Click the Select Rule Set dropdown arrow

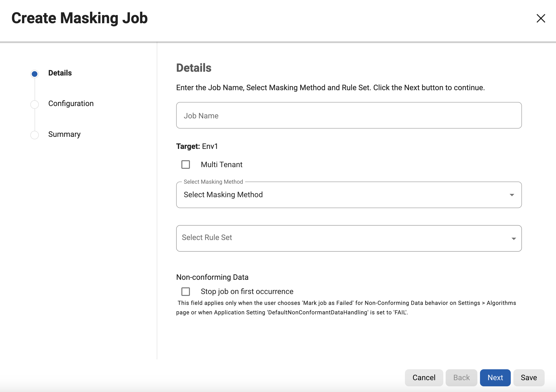[514, 238]
